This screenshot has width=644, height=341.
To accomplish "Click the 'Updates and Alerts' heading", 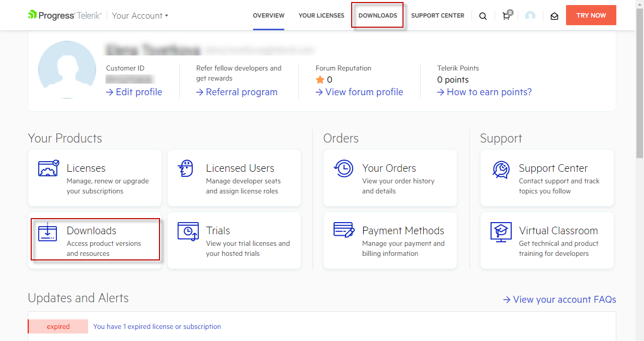I will click(x=78, y=298).
